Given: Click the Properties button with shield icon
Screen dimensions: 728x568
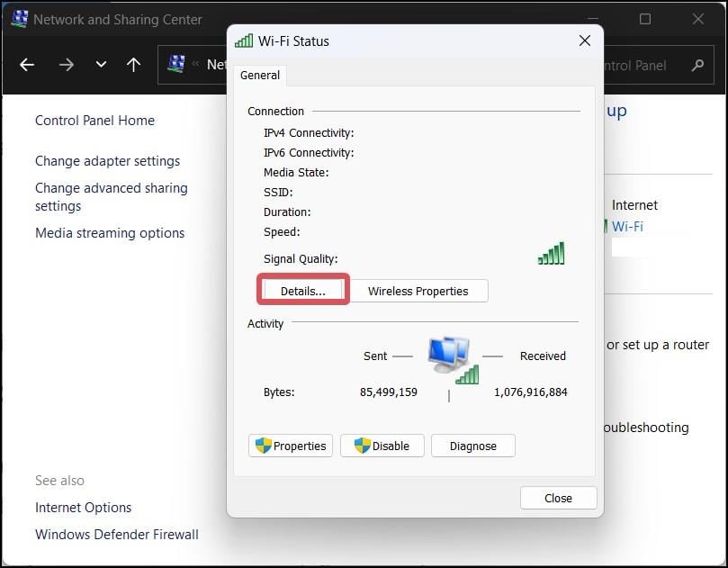Looking at the screenshot, I should coord(291,446).
